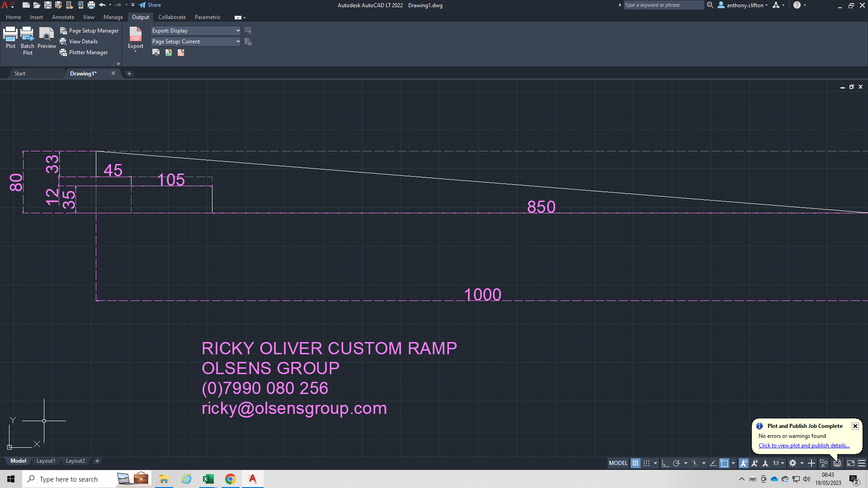This screenshot has height=488, width=868.
Task: Click the Excel icon in Windows taskbar
Action: (x=208, y=479)
